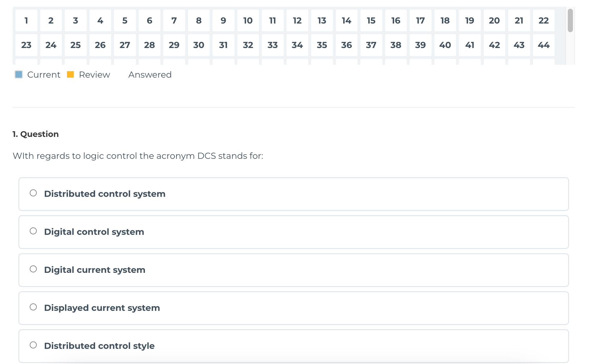Navigate to question 22

pyautogui.click(x=544, y=21)
